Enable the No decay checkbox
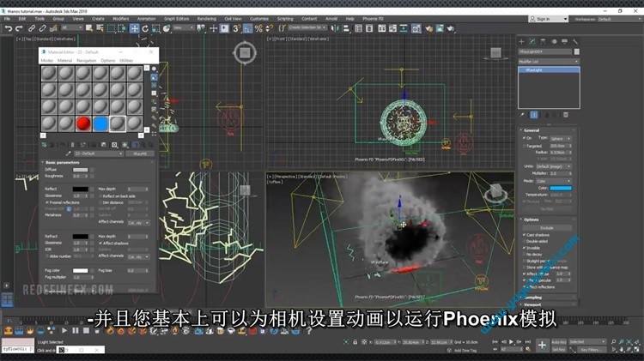Screen dimensions: 644x361 pos(524,255)
